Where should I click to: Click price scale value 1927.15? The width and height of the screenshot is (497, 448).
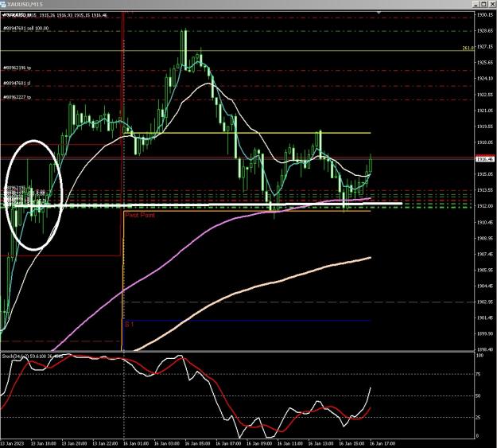pyautogui.click(x=485, y=47)
